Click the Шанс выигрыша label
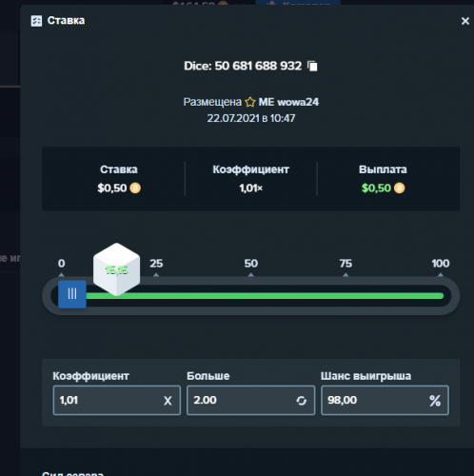Image resolution: width=474 pixels, height=476 pixels. pos(365,376)
